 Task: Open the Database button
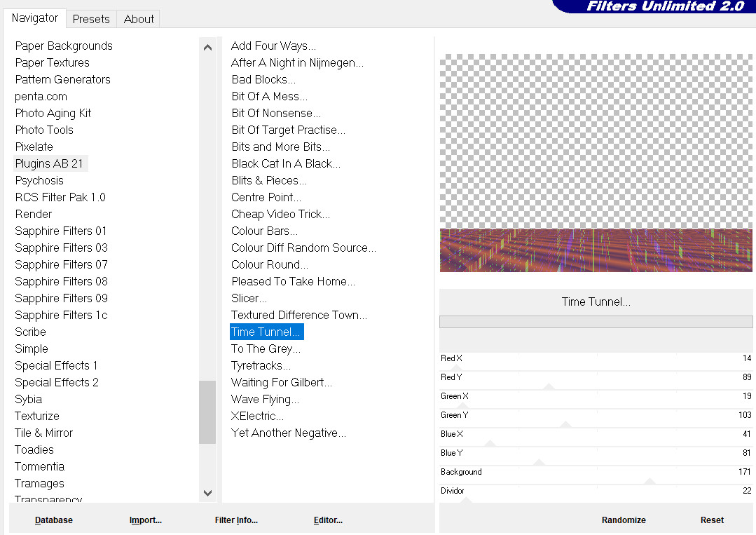54,520
